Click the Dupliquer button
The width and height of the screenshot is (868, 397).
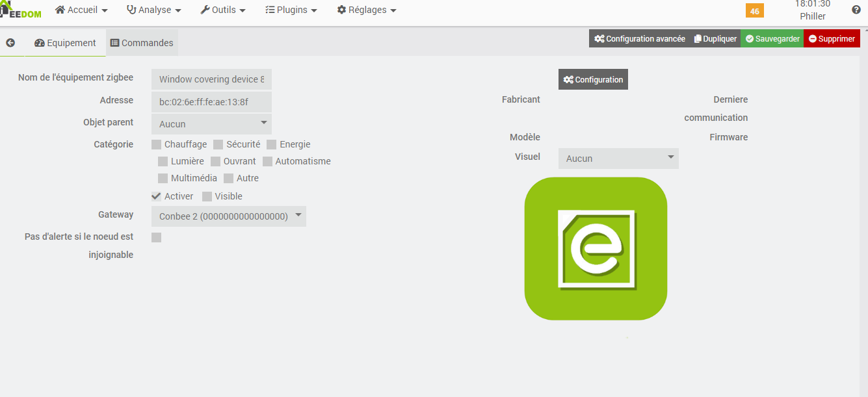pos(715,39)
